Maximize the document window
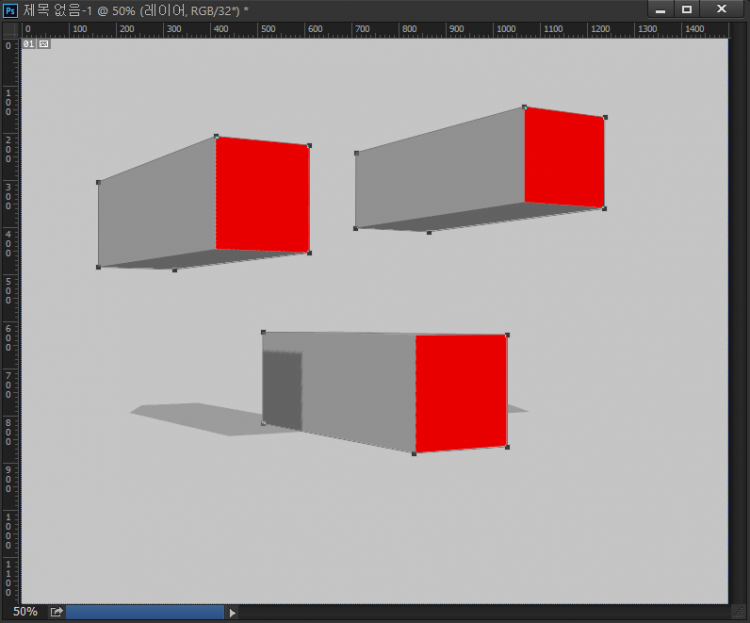 click(687, 9)
